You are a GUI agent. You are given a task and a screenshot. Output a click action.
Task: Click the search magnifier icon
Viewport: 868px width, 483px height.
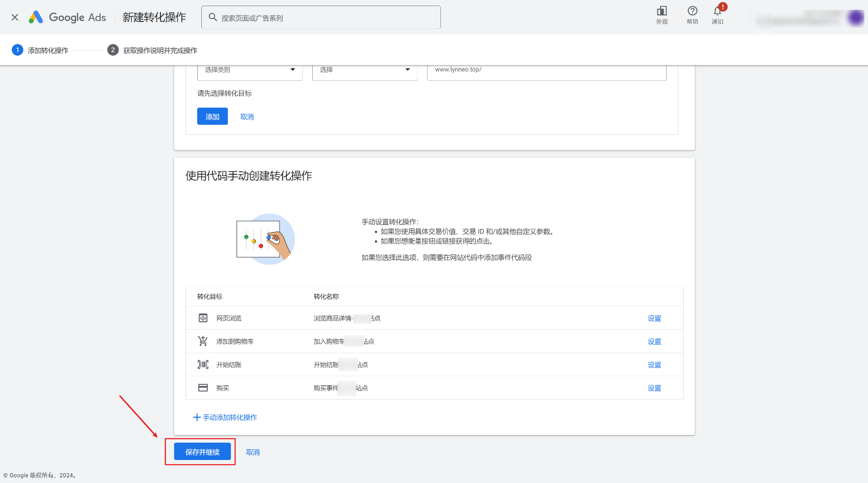(x=213, y=17)
